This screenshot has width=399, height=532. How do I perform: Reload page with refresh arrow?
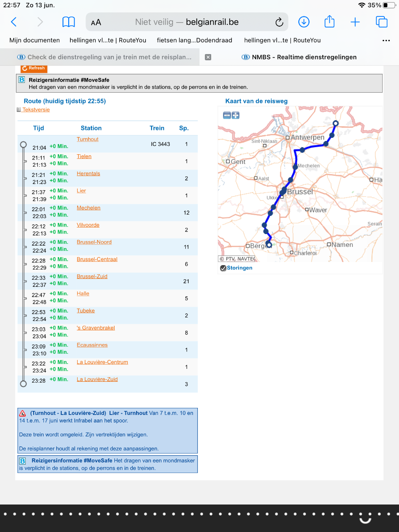(279, 22)
